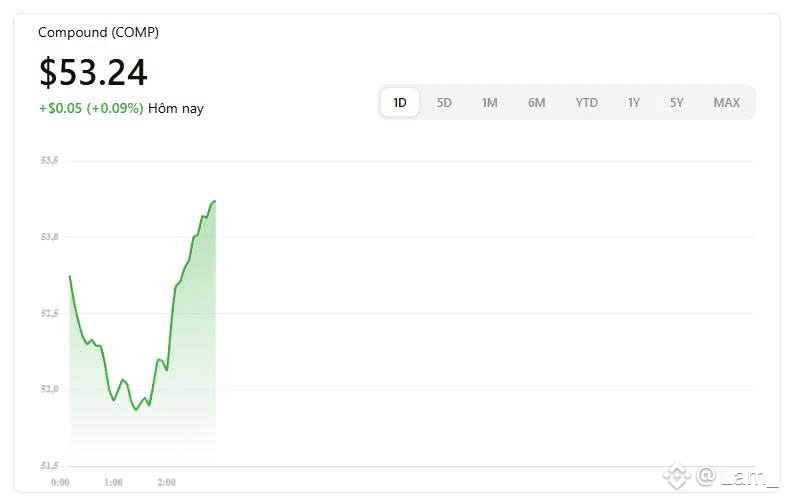Click the 0:00 time axis label

point(60,482)
